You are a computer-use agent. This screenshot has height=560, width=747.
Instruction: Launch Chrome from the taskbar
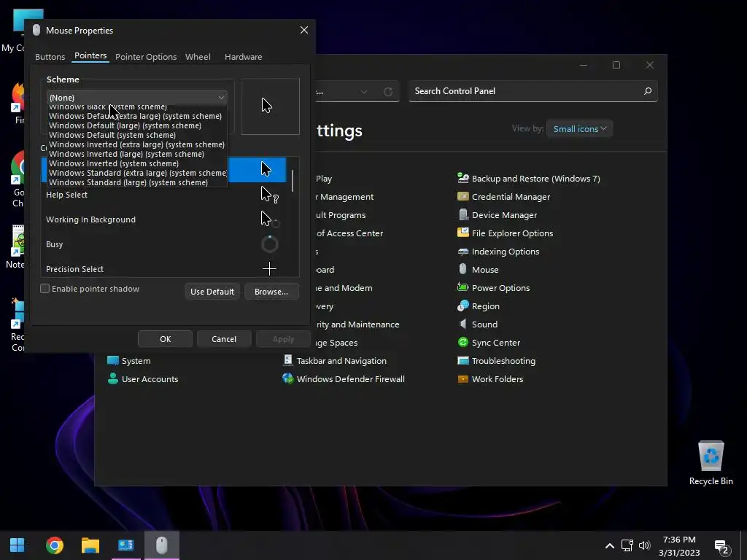click(x=54, y=545)
